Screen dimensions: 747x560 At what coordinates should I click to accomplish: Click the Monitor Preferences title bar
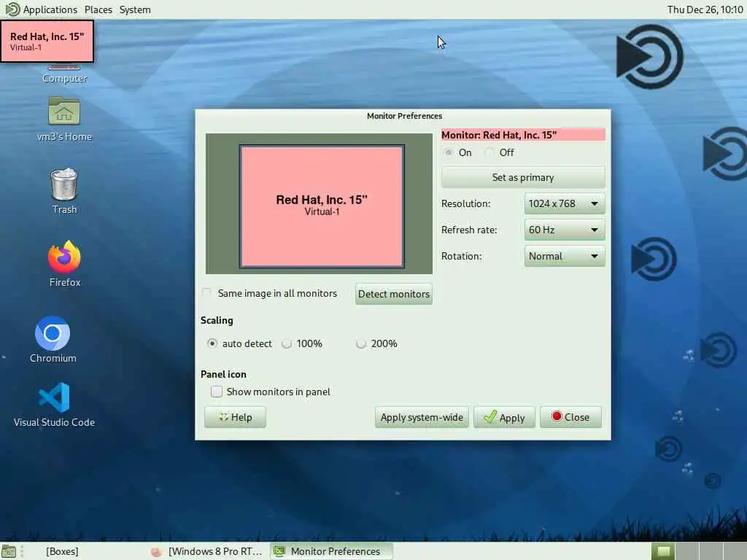403,116
